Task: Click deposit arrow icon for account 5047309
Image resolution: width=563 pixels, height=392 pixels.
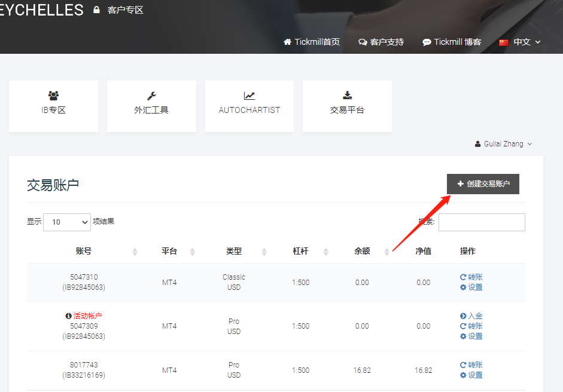Action: pos(463,316)
